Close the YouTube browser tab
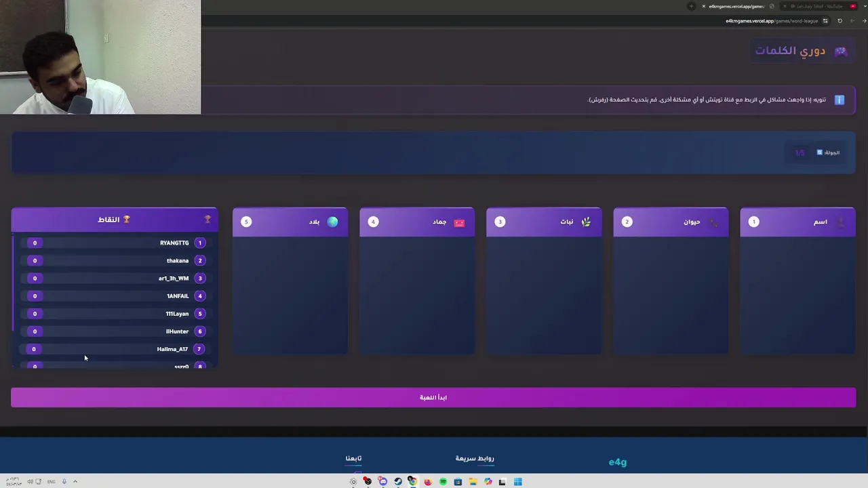The height and width of the screenshot is (488, 868). click(x=785, y=6)
